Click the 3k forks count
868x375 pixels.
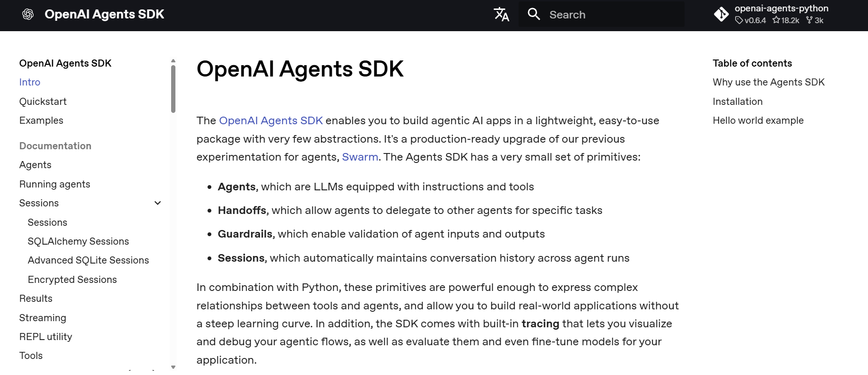(815, 20)
